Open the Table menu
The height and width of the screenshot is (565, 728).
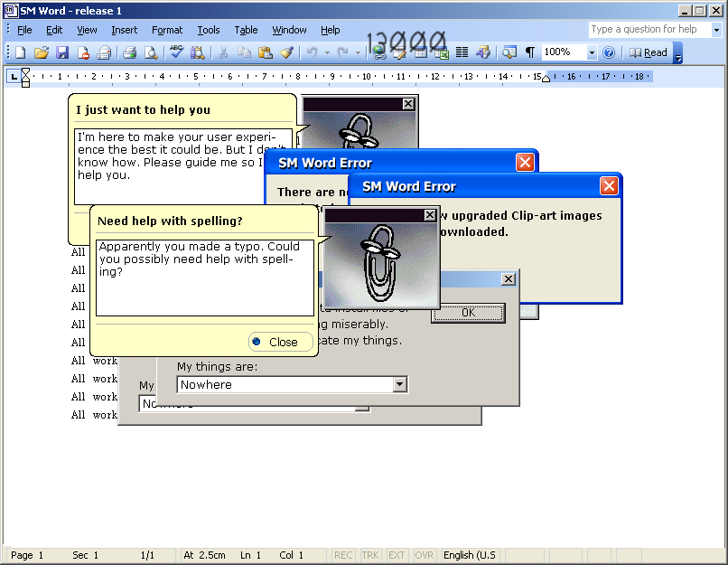[246, 30]
